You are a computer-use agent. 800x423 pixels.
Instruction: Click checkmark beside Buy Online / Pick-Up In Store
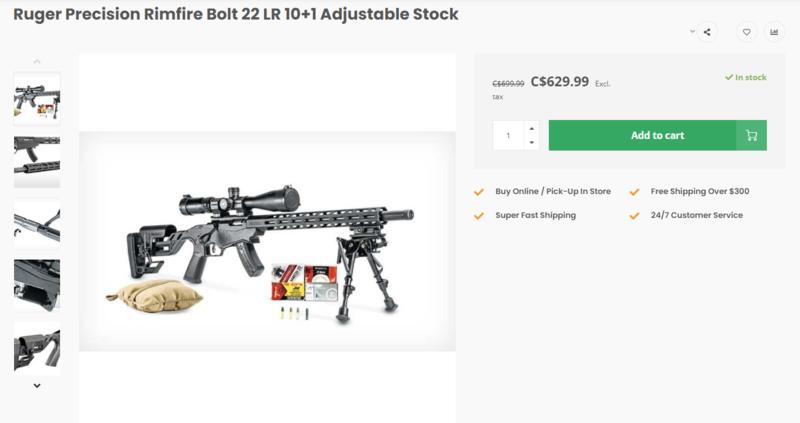tap(479, 191)
